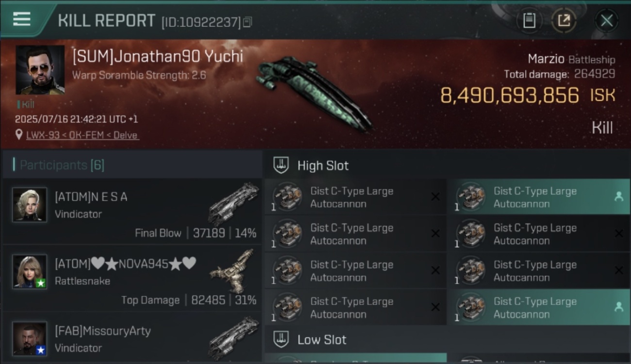View Jonathan90 Yuchi's character portrait
Image resolution: width=631 pixels, height=364 pixels.
(40, 70)
